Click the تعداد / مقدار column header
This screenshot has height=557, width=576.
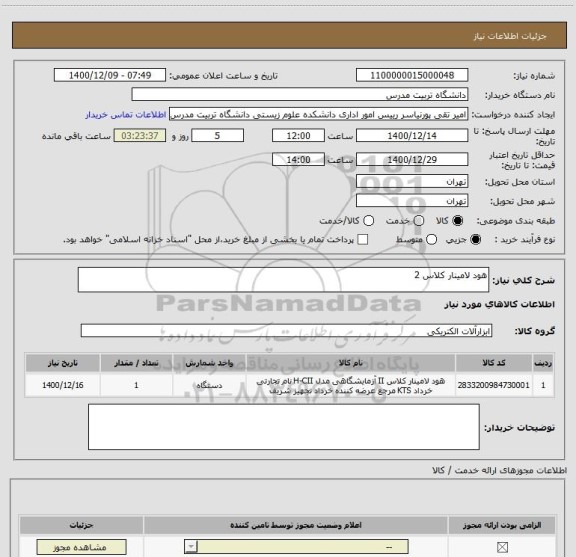pyautogui.click(x=136, y=363)
